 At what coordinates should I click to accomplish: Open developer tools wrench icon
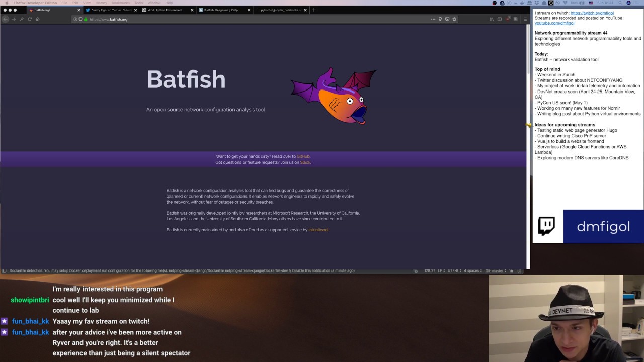pyautogui.click(x=22, y=19)
